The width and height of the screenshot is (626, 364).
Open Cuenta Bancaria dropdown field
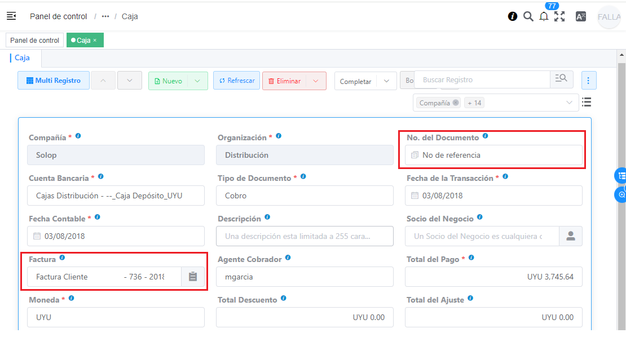116,196
